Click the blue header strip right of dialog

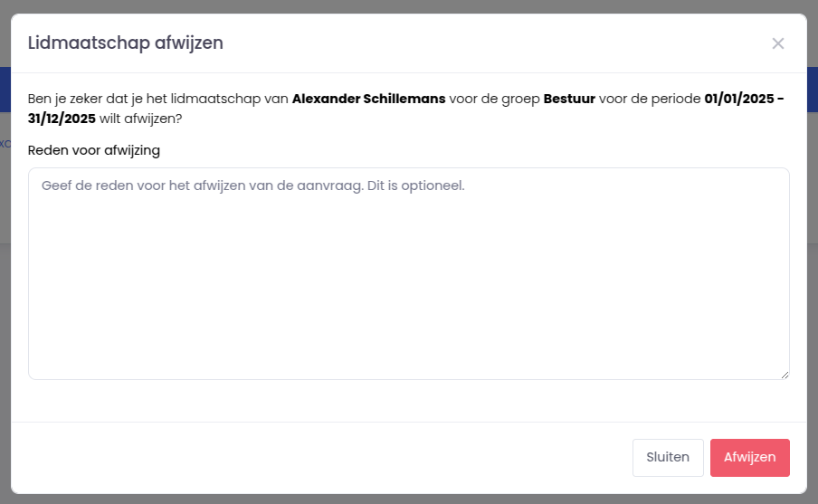(813, 90)
